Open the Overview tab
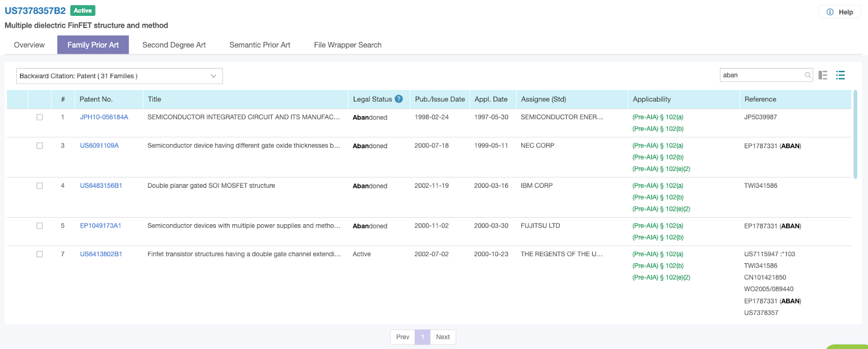 (x=29, y=45)
